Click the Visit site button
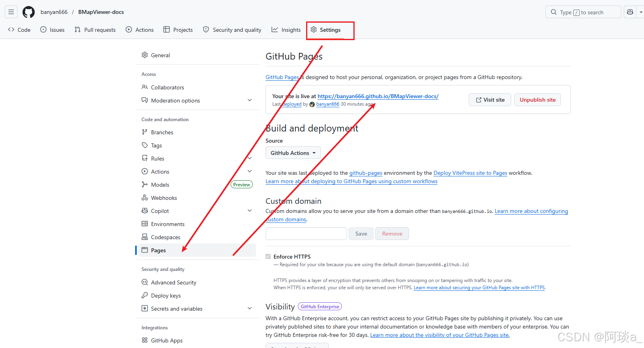 490,100
